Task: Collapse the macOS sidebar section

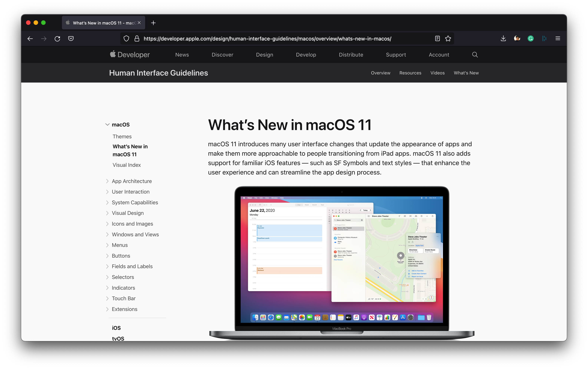Action: (107, 125)
